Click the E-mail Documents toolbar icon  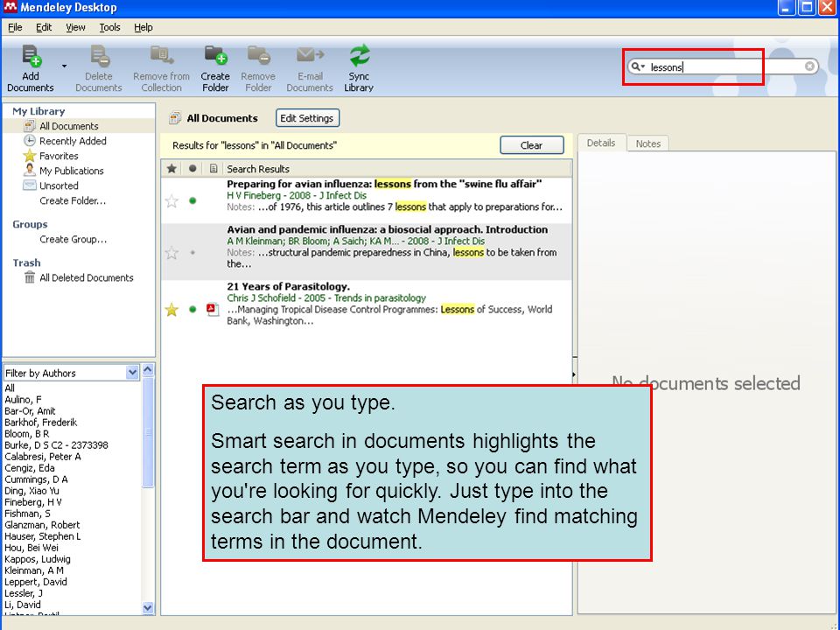(x=310, y=54)
